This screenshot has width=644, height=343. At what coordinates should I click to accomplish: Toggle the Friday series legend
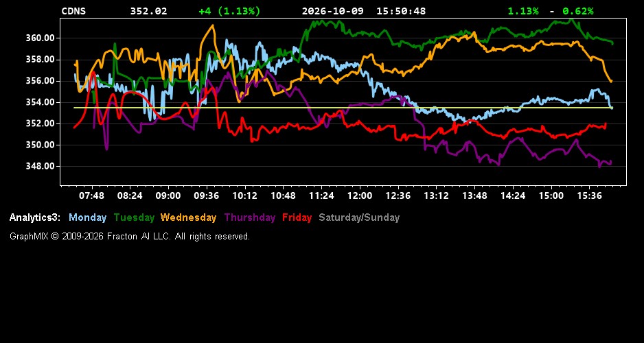pyautogui.click(x=297, y=218)
